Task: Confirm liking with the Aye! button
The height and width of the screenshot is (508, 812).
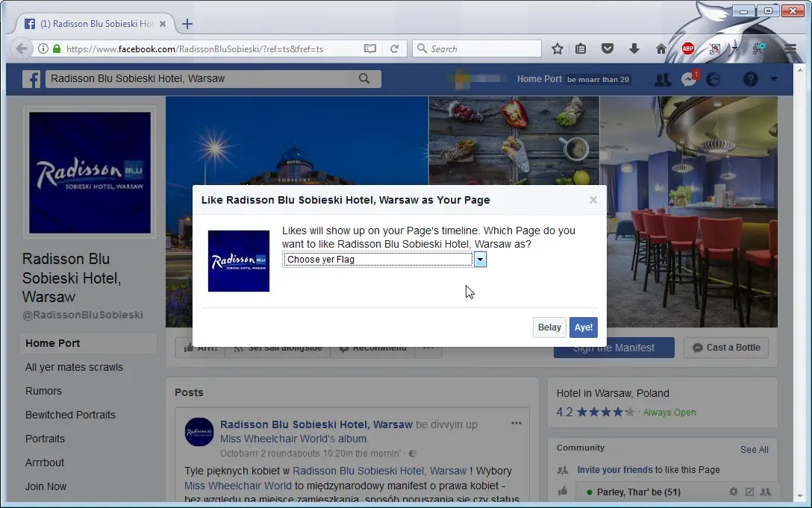Action: point(583,327)
